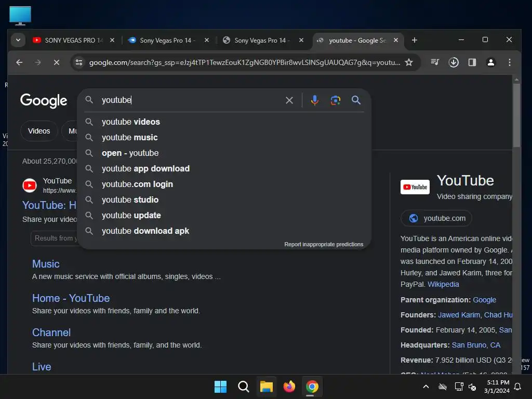
Task: Go forward to the next page
Action: [x=38, y=62]
